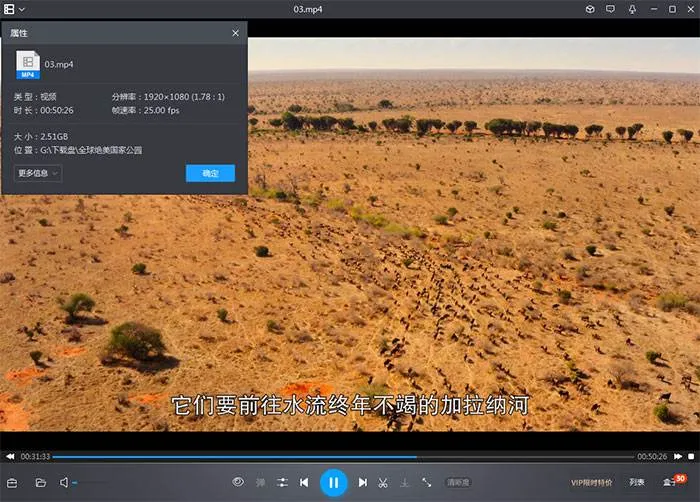Open the playback adjustment sliders icon
The height and width of the screenshot is (502, 700).
pos(283,482)
